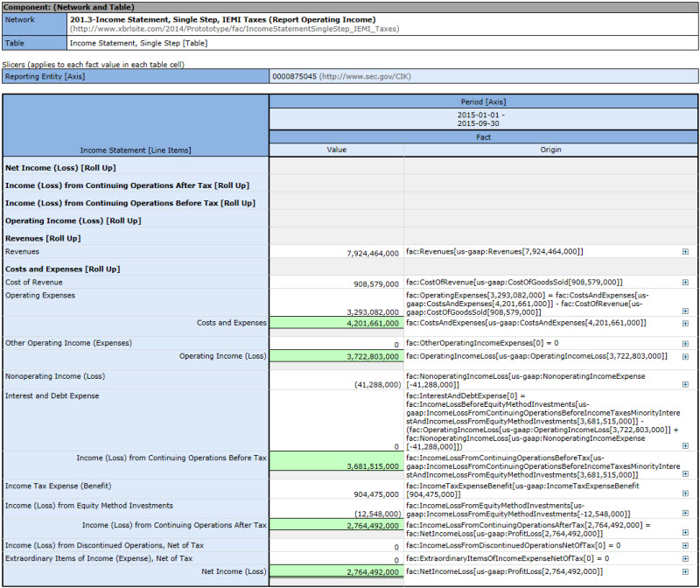Screen dimensions: 700x588
Task: Expand the Operating Expenses origin plus icon
Action: point(685,311)
